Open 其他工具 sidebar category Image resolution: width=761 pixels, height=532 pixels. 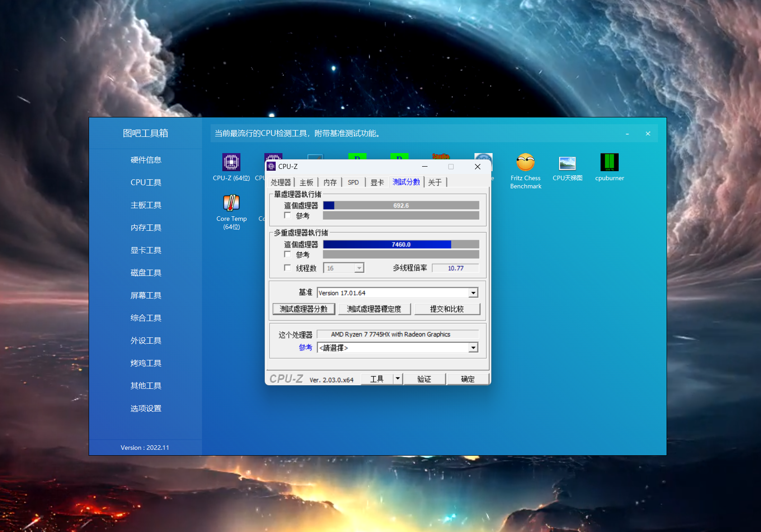coord(146,386)
